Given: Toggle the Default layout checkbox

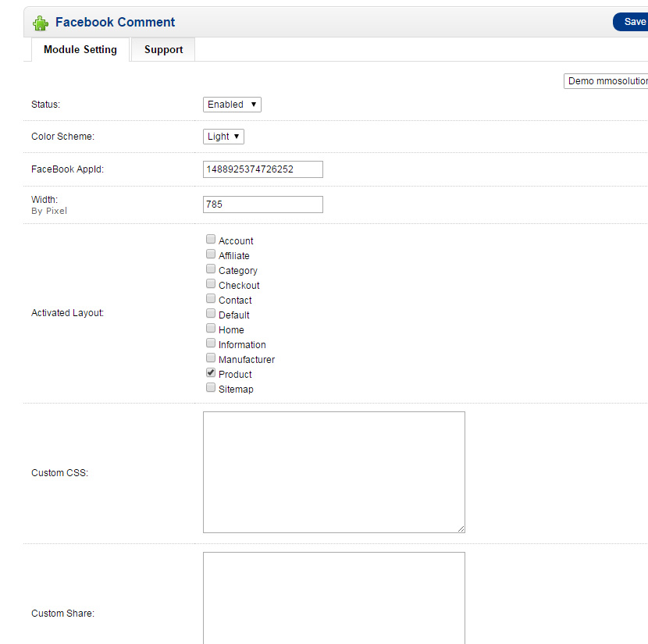Looking at the screenshot, I should click(211, 314).
